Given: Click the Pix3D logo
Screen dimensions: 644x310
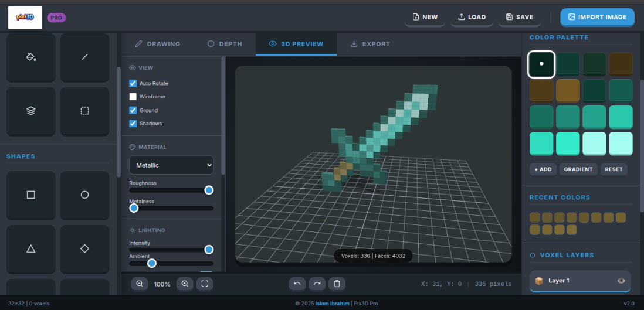Looking at the screenshot, I should tap(25, 18).
